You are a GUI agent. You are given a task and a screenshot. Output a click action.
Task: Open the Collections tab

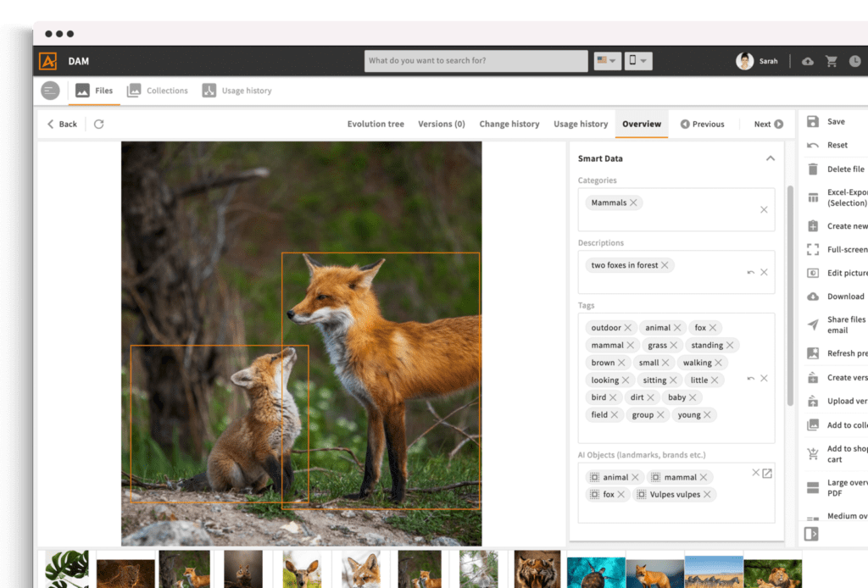158,91
